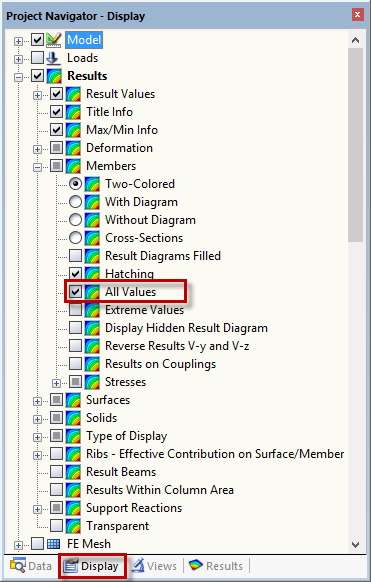This screenshot has width=371, height=582.
Task: Collapse the Members node
Action: [x=37, y=167]
